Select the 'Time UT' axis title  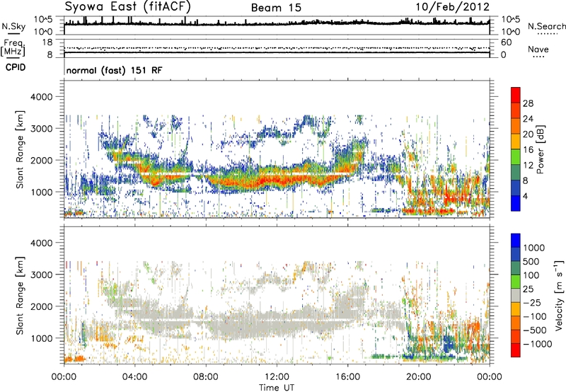[277, 388]
